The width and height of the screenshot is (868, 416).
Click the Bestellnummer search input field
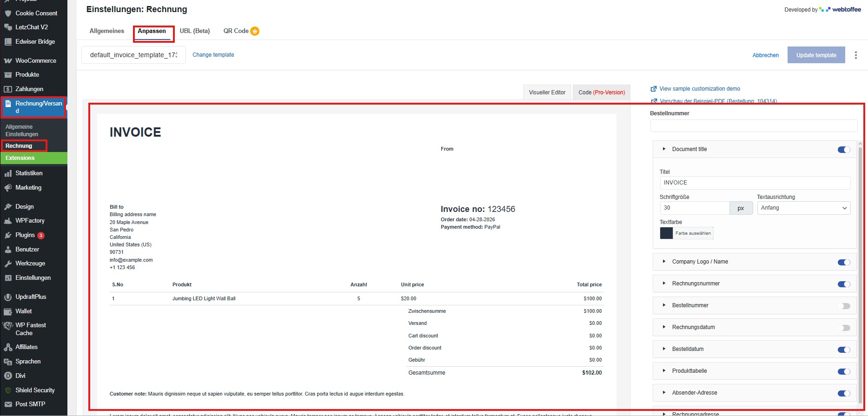754,125
